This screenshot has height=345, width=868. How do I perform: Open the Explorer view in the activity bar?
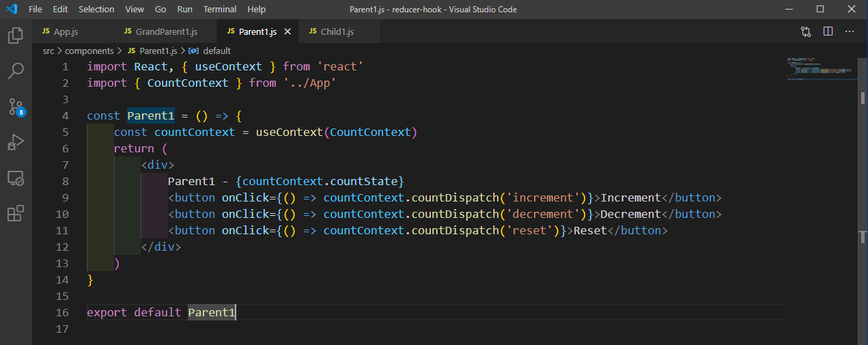(16, 36)
